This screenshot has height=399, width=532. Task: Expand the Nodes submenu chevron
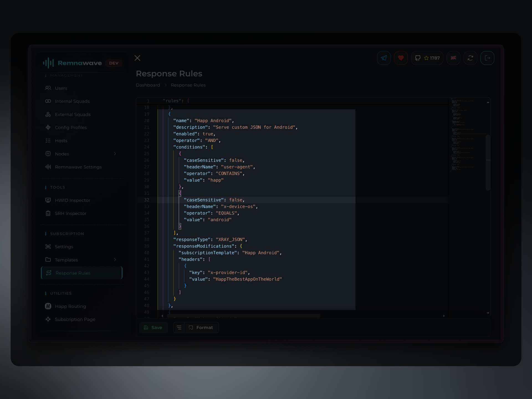[115, 154]
